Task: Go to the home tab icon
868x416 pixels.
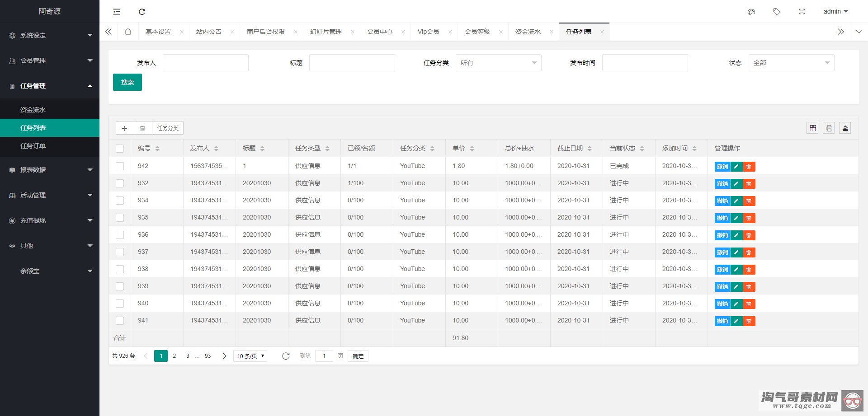Action: pos(128,32)
